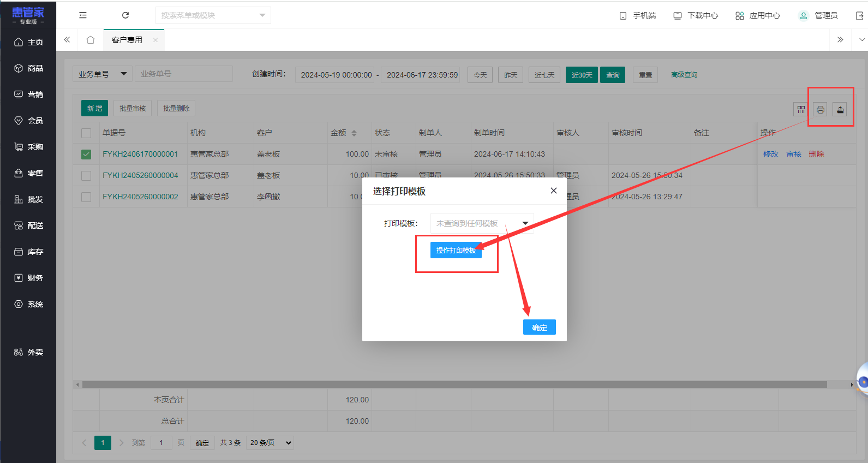Open bill link FYKH2406170000001
Image resolution: width=868 pixels, height=463 pixels.
(140, 154)
